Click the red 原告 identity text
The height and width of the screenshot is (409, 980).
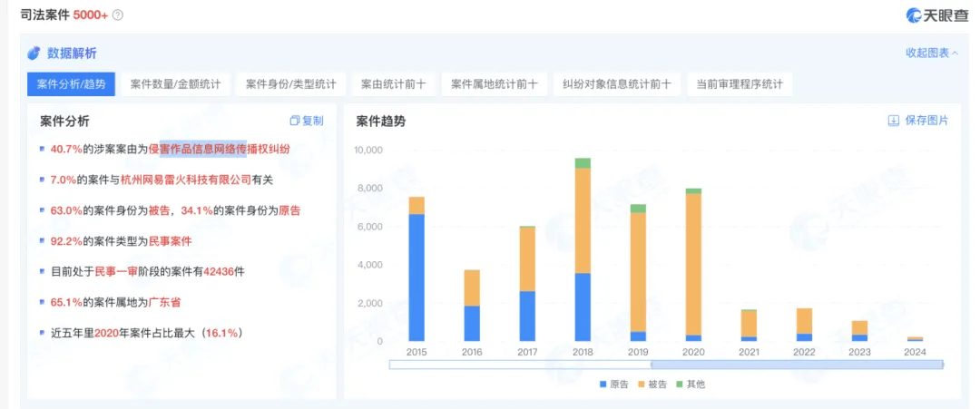[x=290, y=210]
